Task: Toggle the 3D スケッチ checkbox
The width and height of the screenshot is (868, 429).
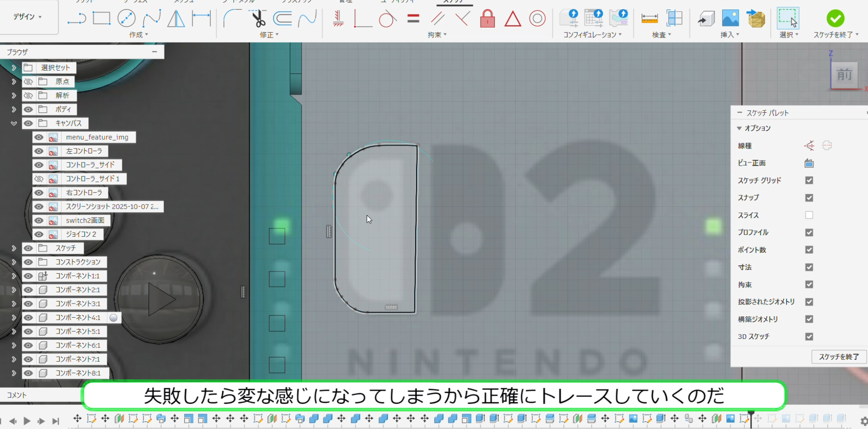Action: click(x=809, y=336)
